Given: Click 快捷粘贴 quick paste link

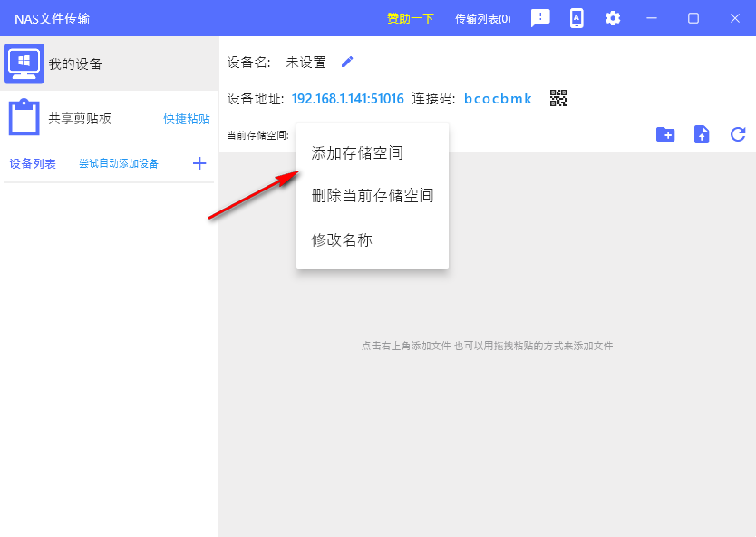Looking at the screenshot, I should 187,119.
